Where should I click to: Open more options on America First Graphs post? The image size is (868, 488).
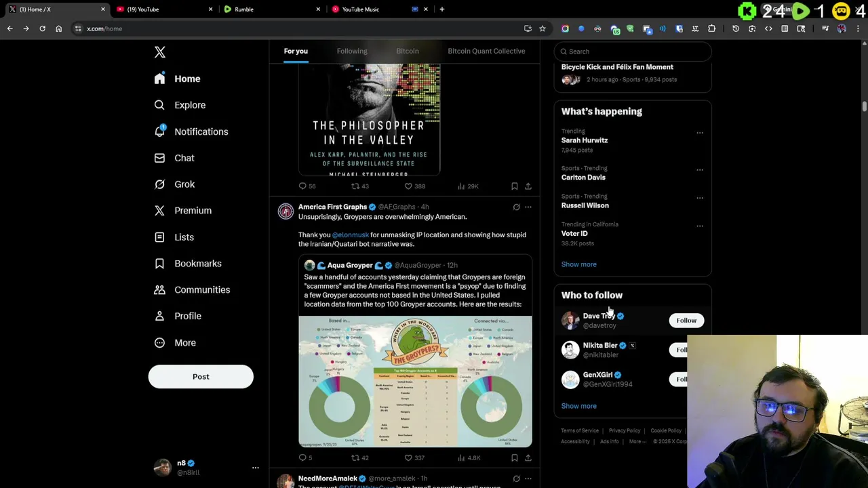pyautogui.click(x=528, y=207)
